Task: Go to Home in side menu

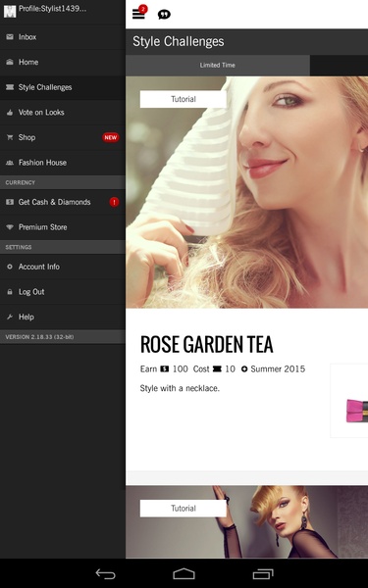Action: click(63, 63)
